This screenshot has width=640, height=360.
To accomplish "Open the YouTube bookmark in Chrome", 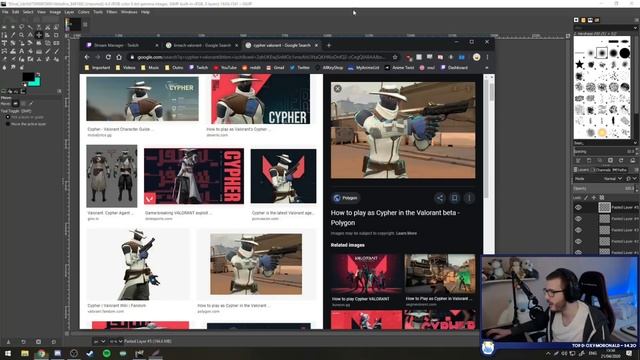I will pos(225,68).
